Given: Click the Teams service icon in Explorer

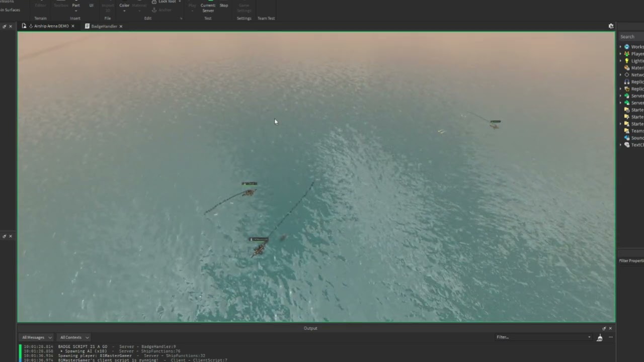Looking at the screenshot, I should [626, 131].
